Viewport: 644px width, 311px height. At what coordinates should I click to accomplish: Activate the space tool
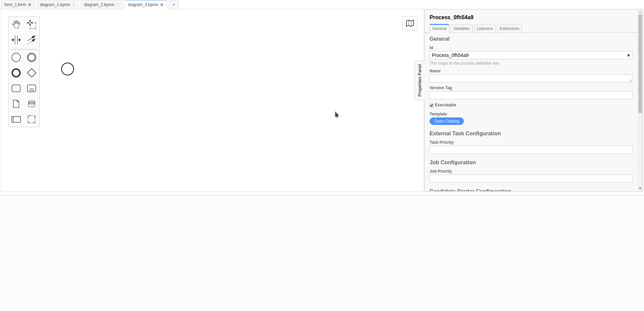[16, 40]
